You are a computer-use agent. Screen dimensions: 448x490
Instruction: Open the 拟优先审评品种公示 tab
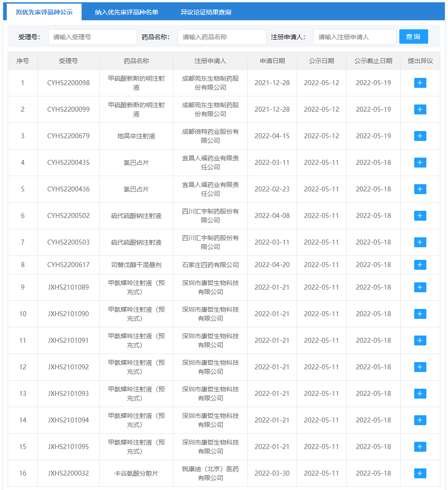[x=44, y=12]
